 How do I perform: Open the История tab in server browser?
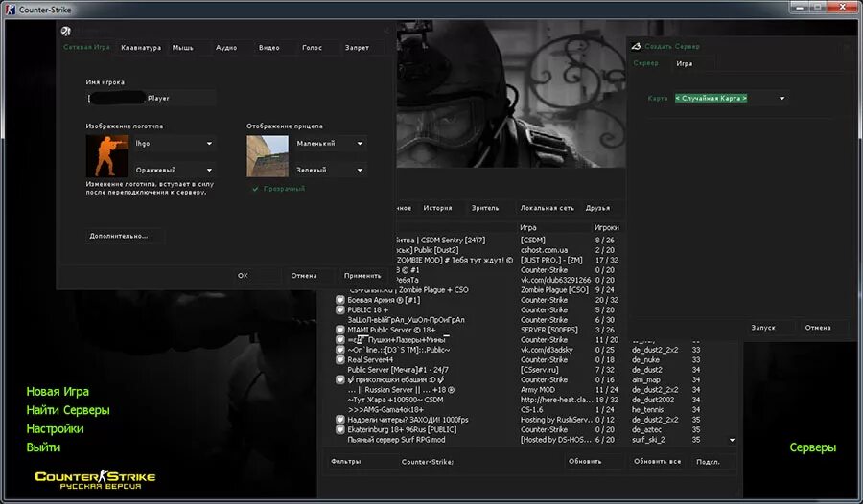tap(437, 208)
